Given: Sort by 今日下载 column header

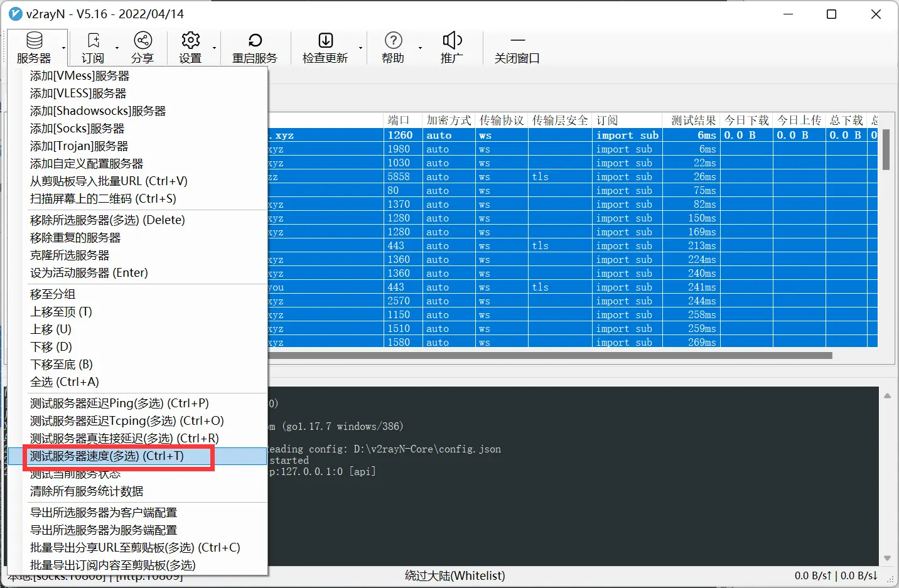Looking at the screenshot, I should (746, 120).
